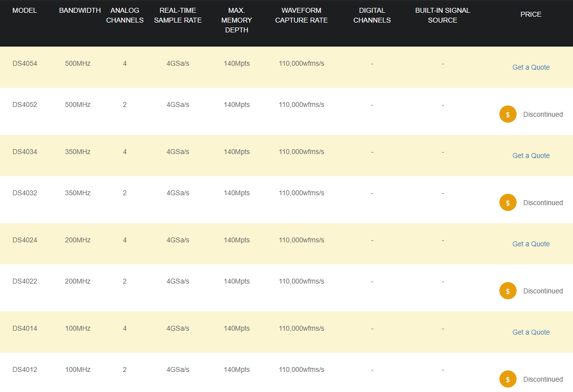
Task: Click the dollar icon for DS4032
Action: (x=508, y=203)
